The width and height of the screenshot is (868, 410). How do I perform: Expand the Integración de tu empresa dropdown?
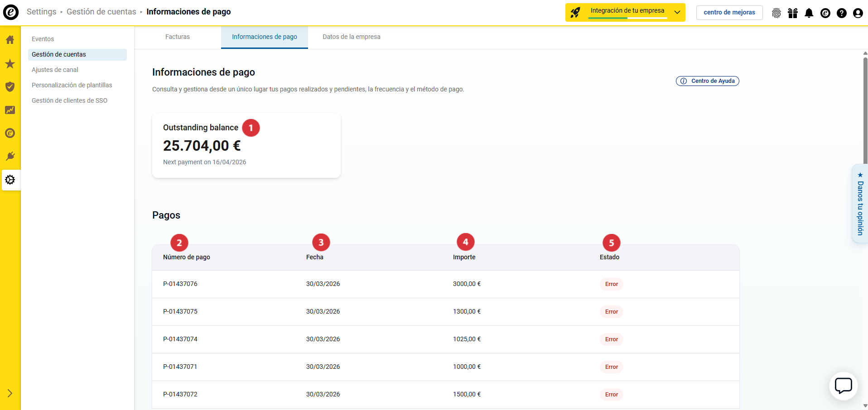[x=677, y=12]
